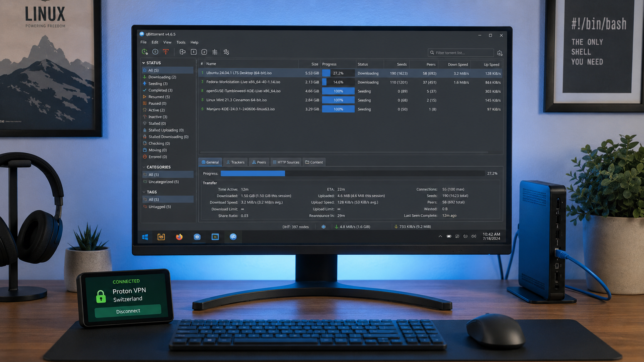Image resolution: width=644 pixels, height=362 pixels.
Task: Select the openSUSE-Tumbleweed-KDE-Live torrent row
Action: pos(351,91)
